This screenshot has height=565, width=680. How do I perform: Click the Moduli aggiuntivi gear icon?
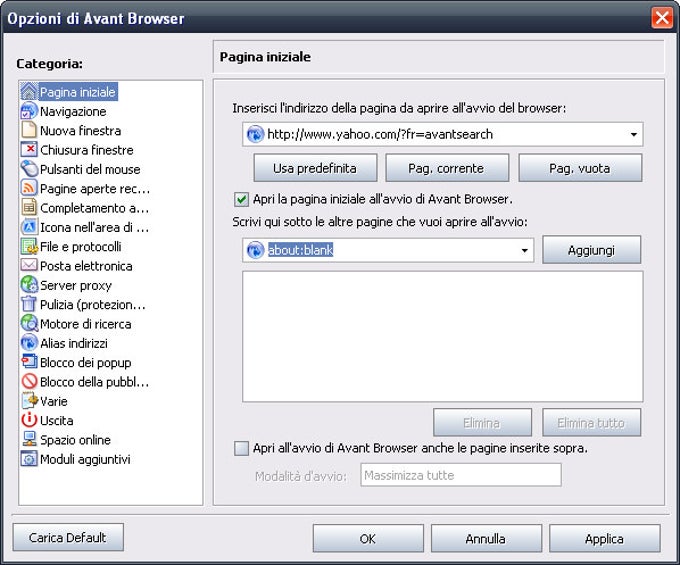click(29, 459)
